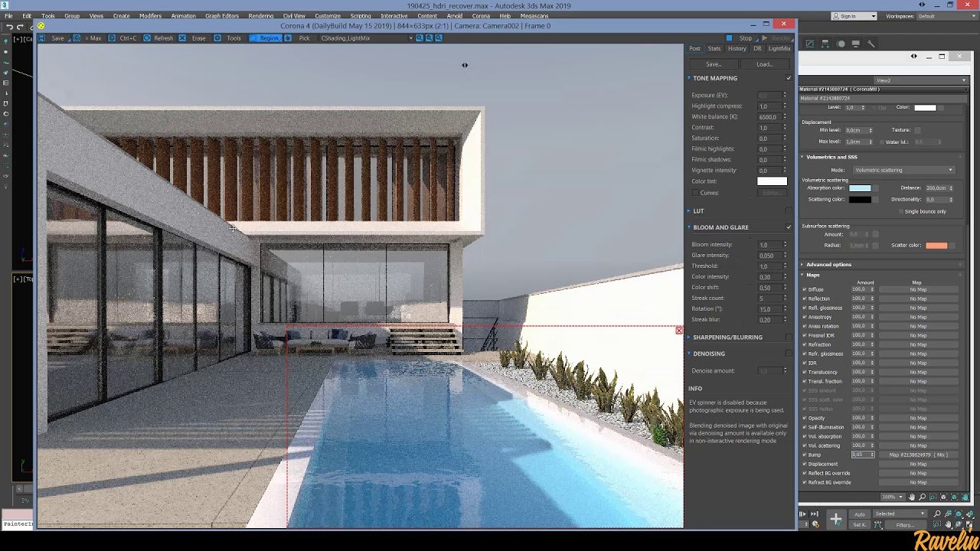Click the Load... button in Post tab

click(764, 64)
